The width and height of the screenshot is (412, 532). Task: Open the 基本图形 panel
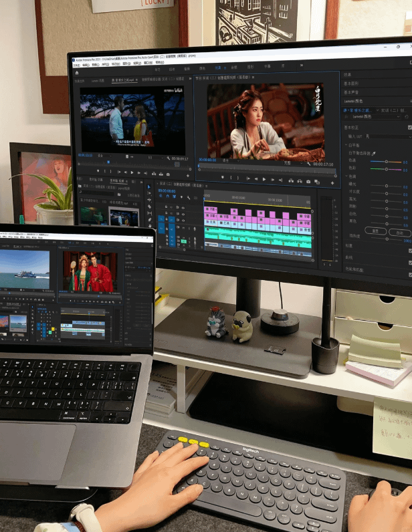(x=351, y=83)
